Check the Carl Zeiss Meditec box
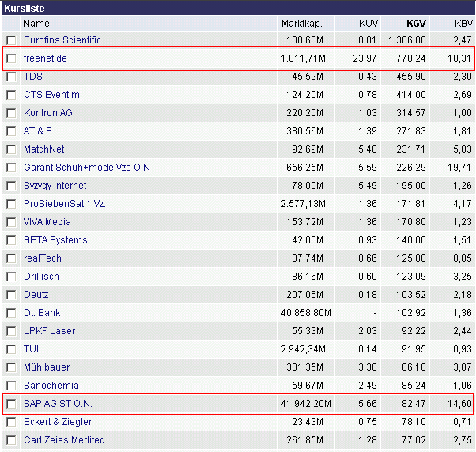The width and height of the screenshot is (476, 452). click(11, 440)
